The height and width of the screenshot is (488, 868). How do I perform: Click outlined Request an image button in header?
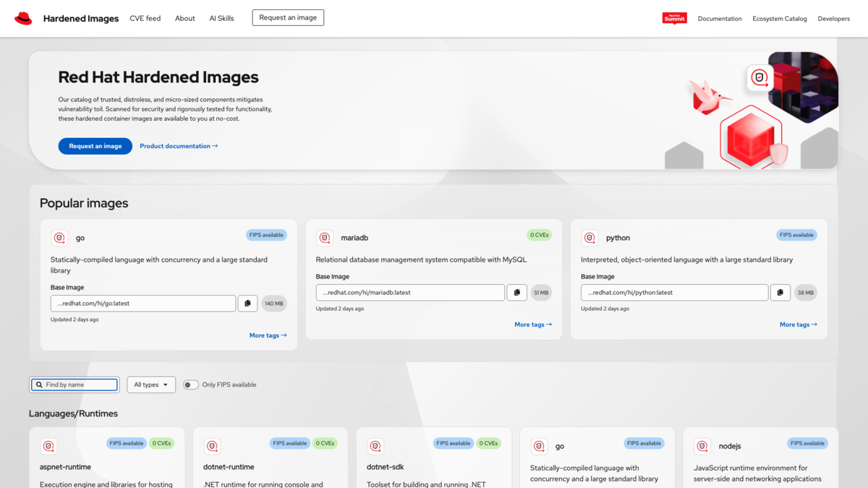point(288,17)
